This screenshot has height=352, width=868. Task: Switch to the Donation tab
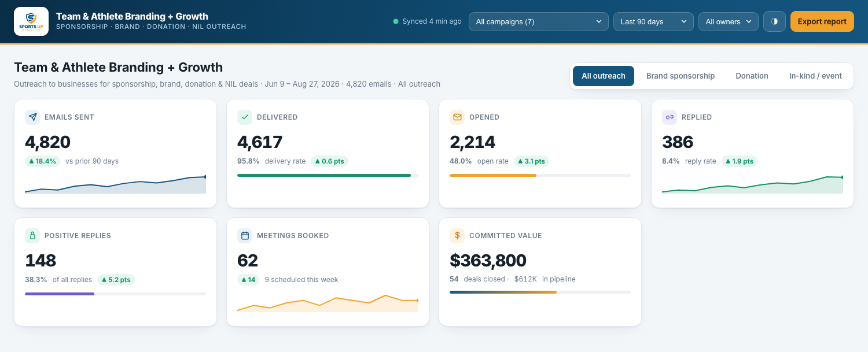(752, 76)
